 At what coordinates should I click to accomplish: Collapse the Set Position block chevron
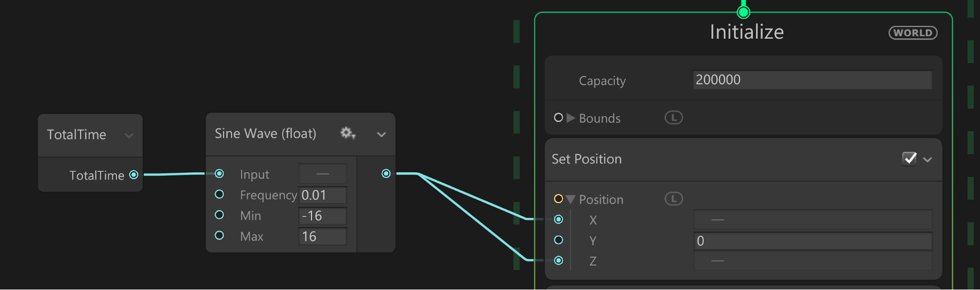[x=928, y=159]
